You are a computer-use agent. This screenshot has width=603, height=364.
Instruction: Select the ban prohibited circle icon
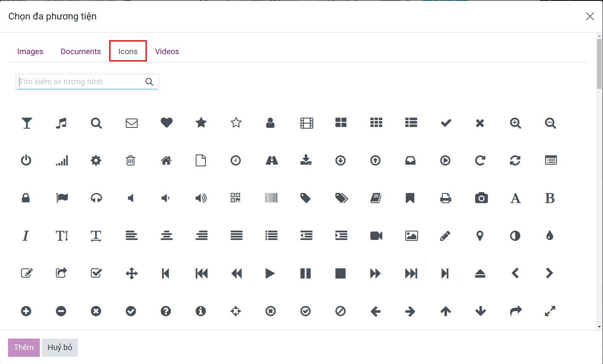(x=340, y=311)
